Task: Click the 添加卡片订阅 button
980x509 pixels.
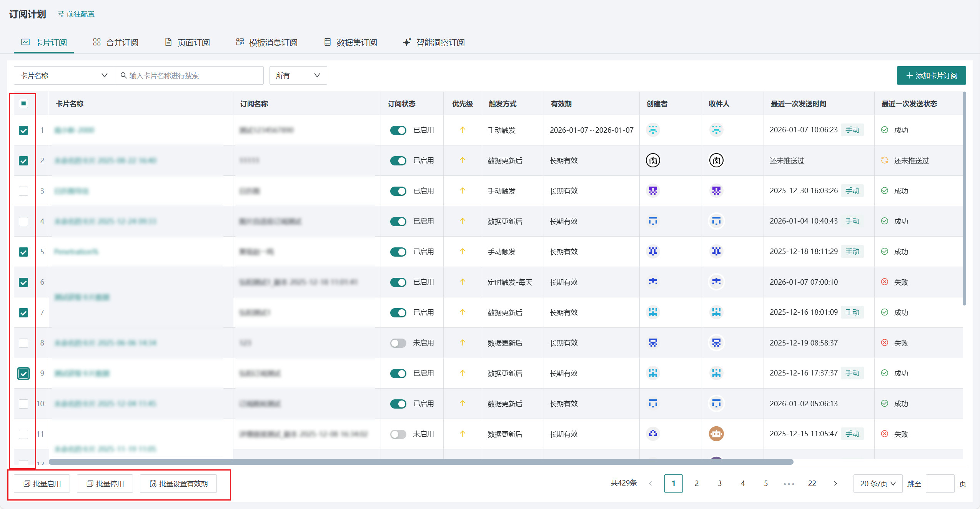Action: click(x=931, y=75)
